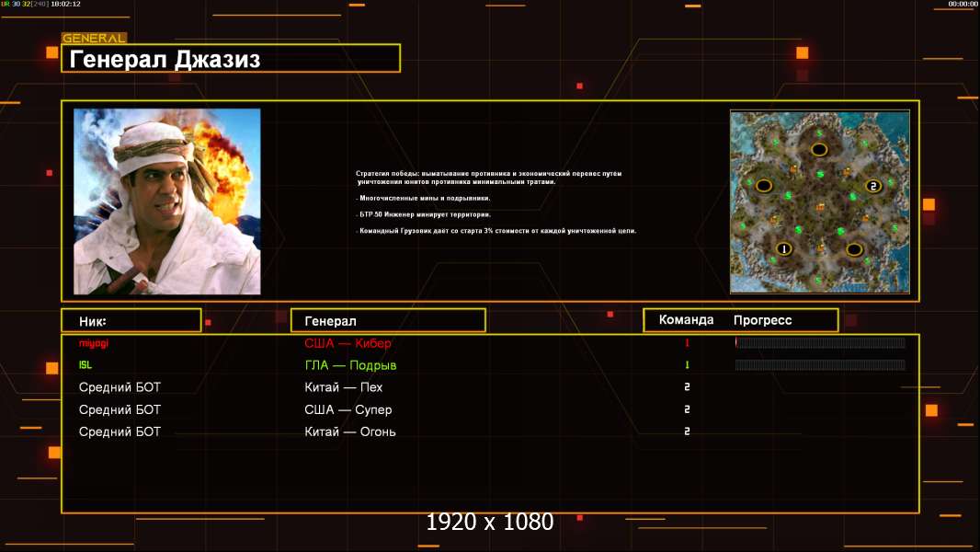Select the empty left-side start slot on minimap
This screenshot has height=552, width=980.
[764, 186]
